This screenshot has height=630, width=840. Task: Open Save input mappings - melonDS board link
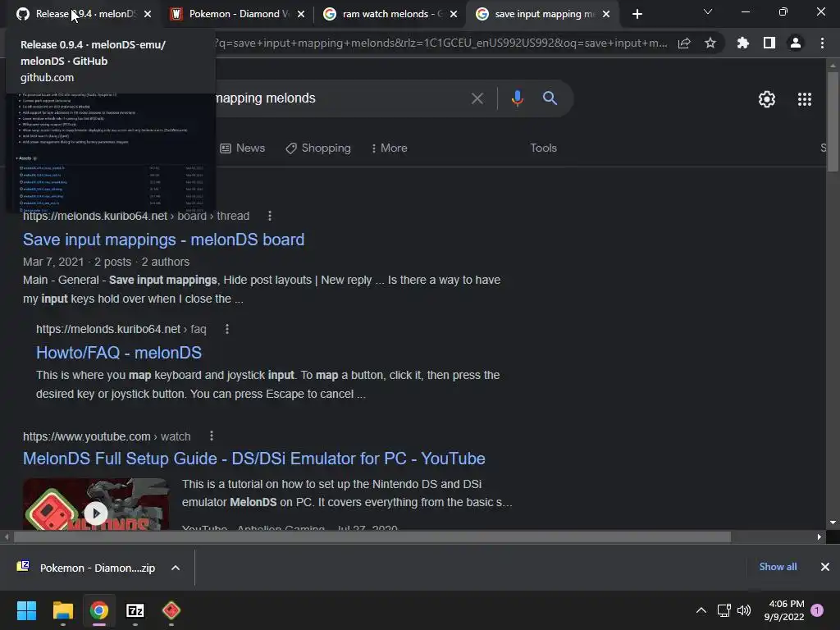click(163, 240)
